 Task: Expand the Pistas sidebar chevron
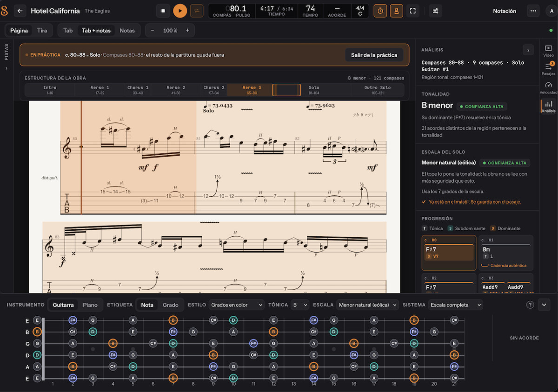click(x=7, y=68)
